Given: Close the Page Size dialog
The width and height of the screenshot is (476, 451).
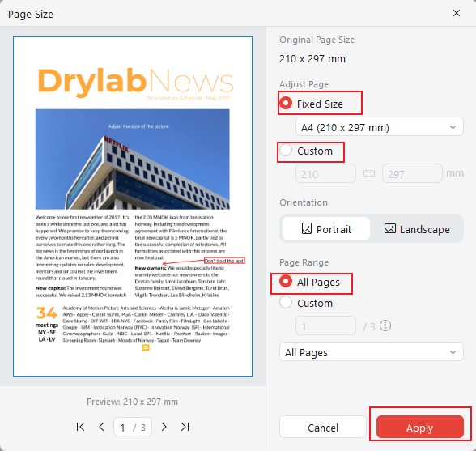Looking at the screenshot, I should pyautogui.click(x=457, y=13).
